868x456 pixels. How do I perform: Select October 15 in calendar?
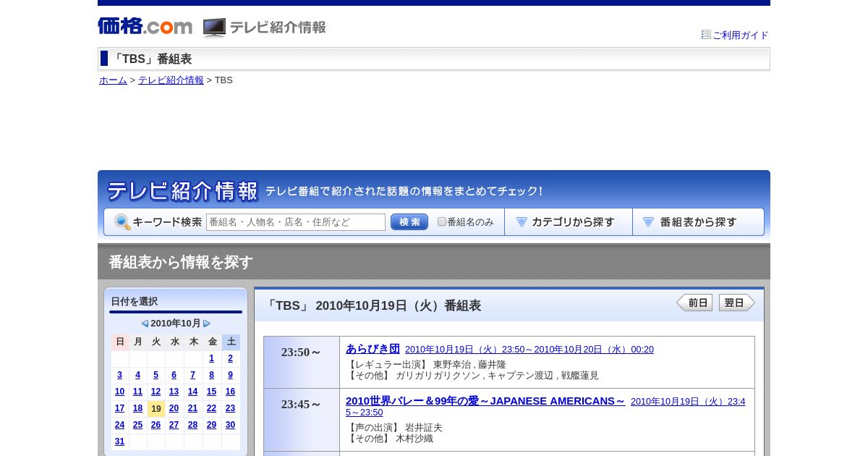pyautogui.click(x=211, y=392)
